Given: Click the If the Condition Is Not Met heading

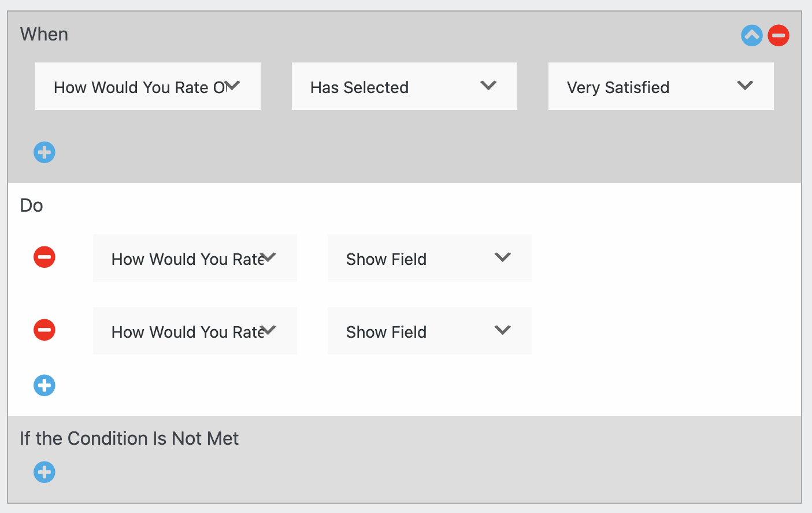Looking at the screenshot, I should coord(129,438).
